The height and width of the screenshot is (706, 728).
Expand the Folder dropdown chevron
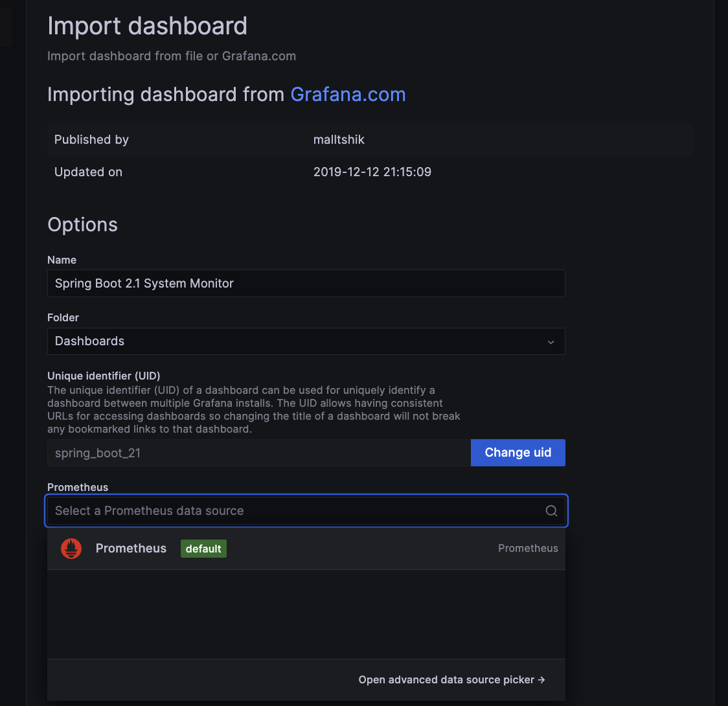tap(551, 341)
